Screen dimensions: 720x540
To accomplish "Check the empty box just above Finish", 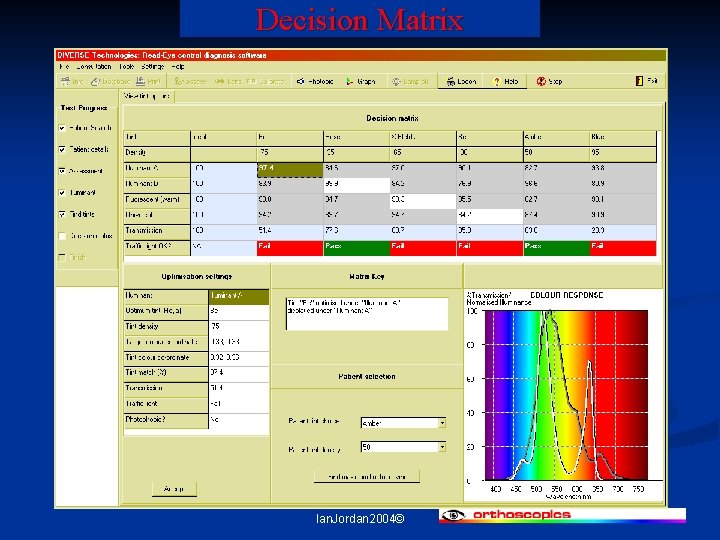I will pos(62,236).
